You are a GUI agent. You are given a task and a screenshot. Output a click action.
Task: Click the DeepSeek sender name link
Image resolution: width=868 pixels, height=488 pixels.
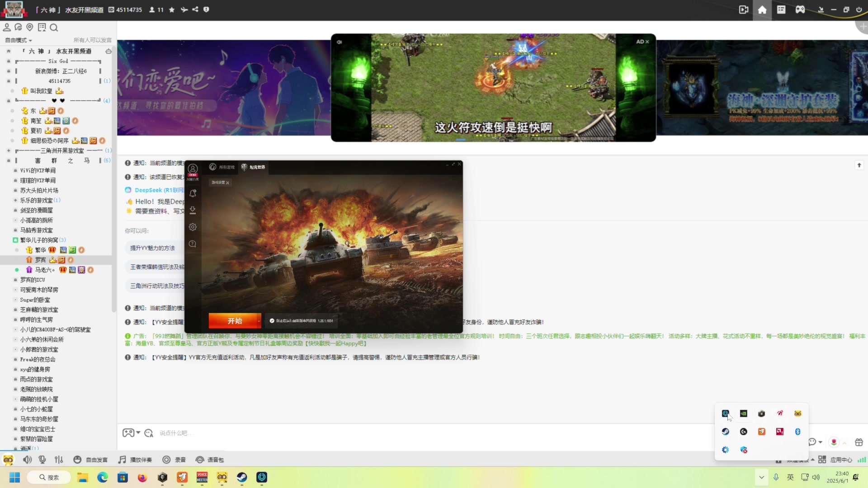tap(159, 190)
